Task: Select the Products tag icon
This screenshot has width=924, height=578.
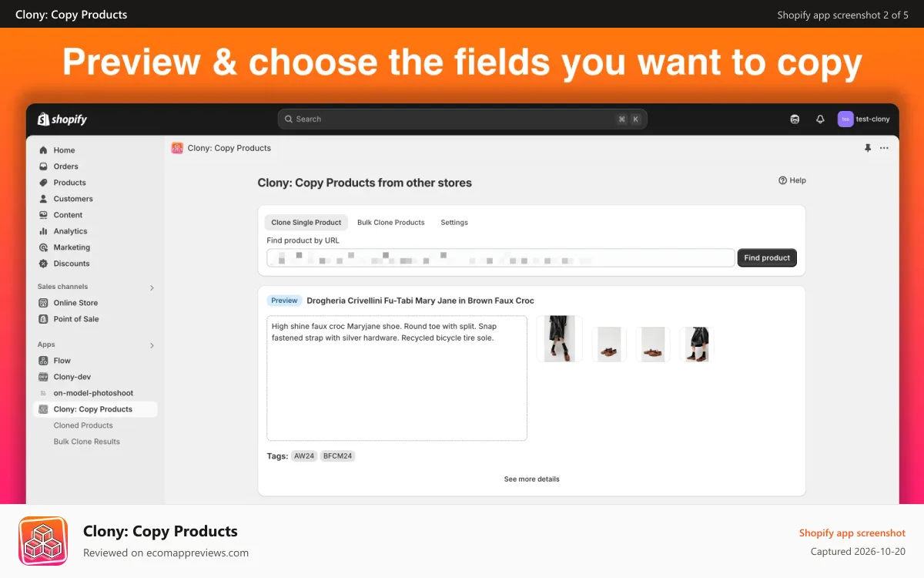Action: (x=44, y=183)
